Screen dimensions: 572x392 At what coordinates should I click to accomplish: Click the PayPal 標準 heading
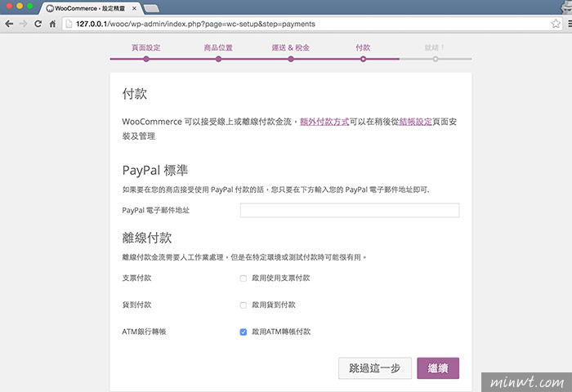pos(155,171)
